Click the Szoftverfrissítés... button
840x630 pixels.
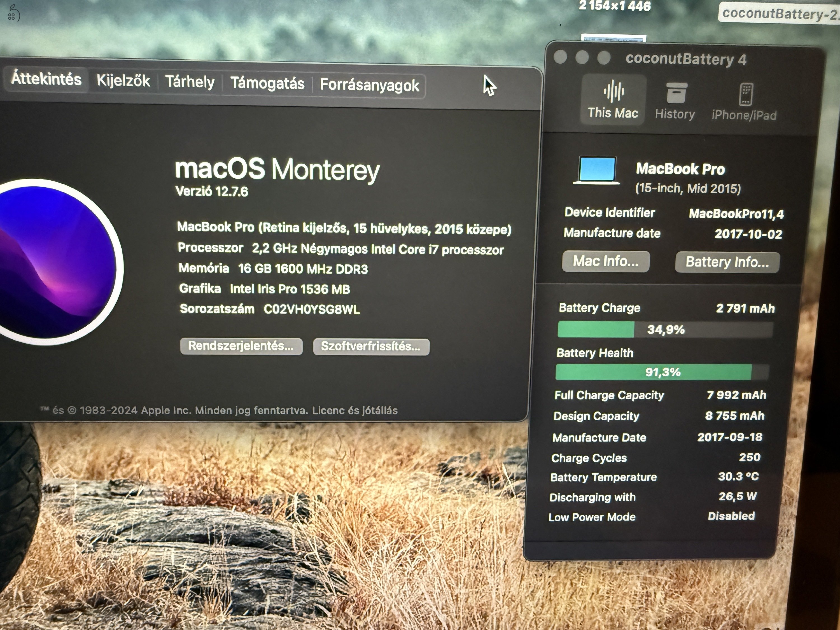371,347
